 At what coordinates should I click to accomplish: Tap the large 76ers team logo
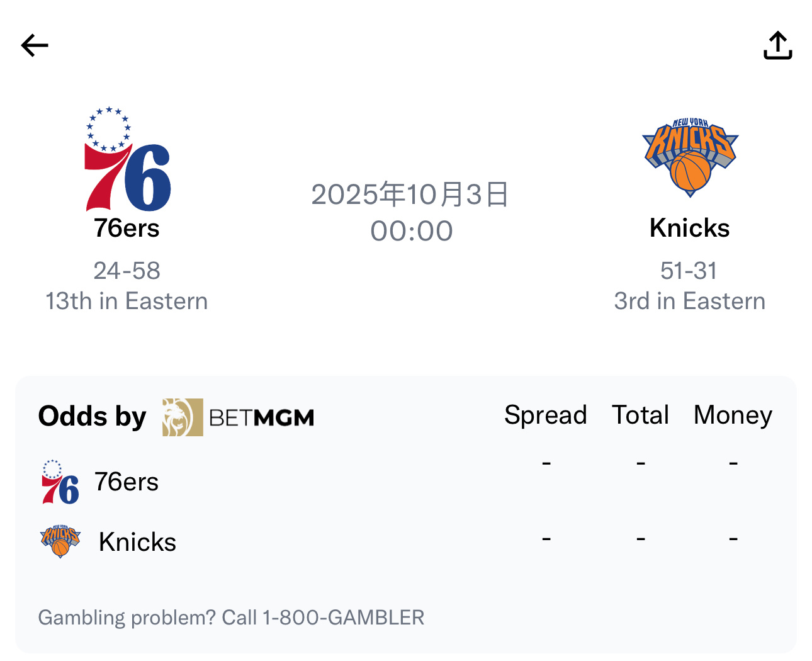(128, 160)
